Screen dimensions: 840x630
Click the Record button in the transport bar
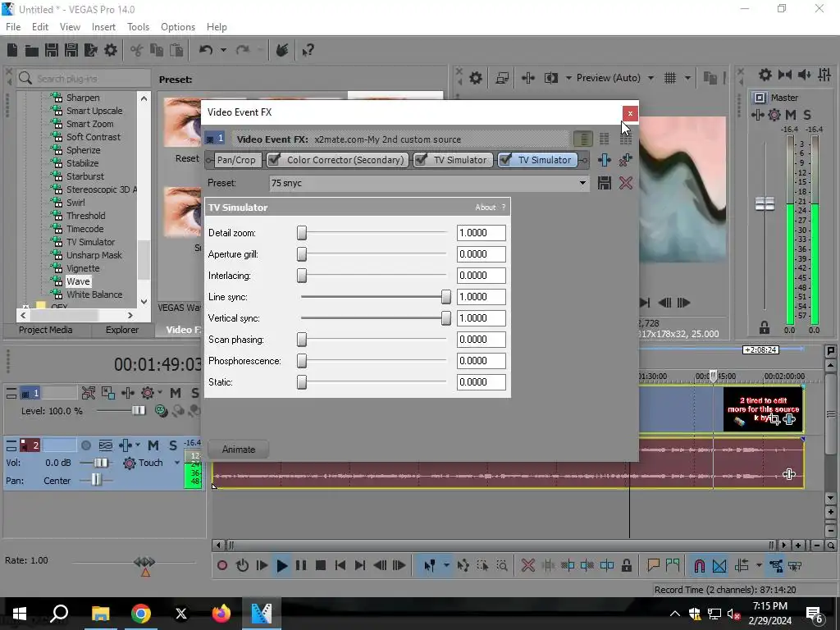(x=222, y=565)
